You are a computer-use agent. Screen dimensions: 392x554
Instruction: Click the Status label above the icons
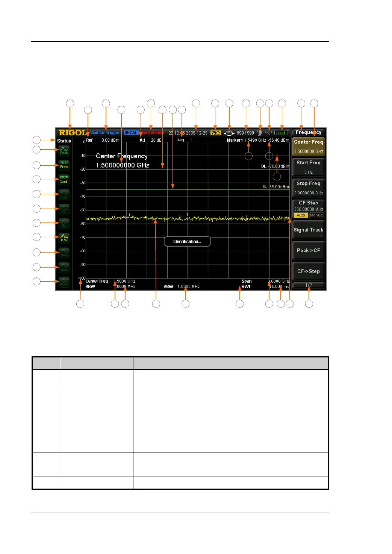tap(64, 141)
